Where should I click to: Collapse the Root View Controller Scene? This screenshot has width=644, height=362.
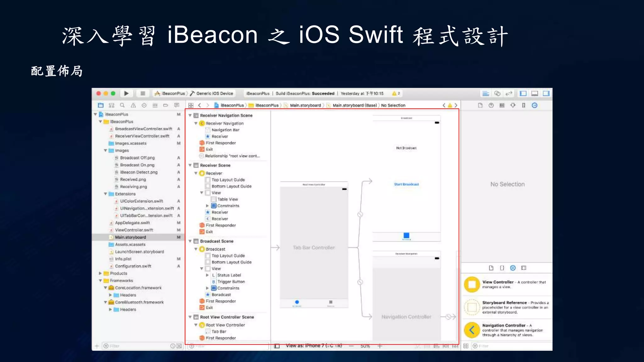[190, 317]
